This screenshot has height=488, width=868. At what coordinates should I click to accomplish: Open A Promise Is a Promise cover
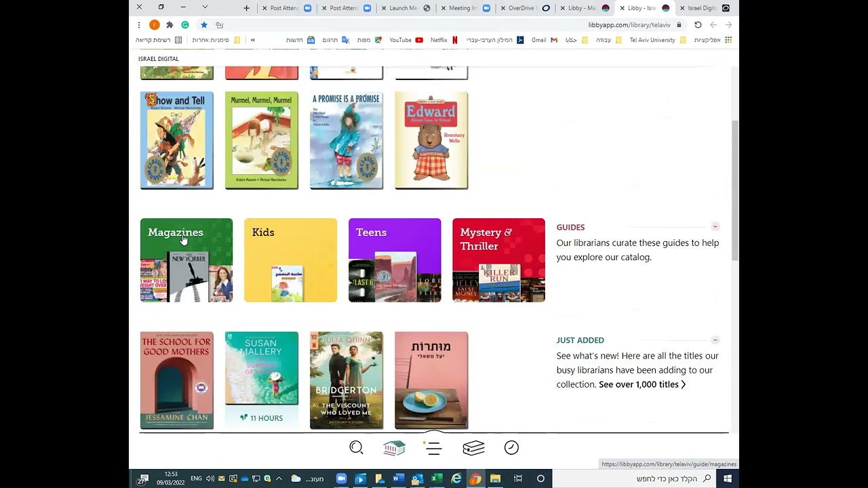tap(347, 140)
